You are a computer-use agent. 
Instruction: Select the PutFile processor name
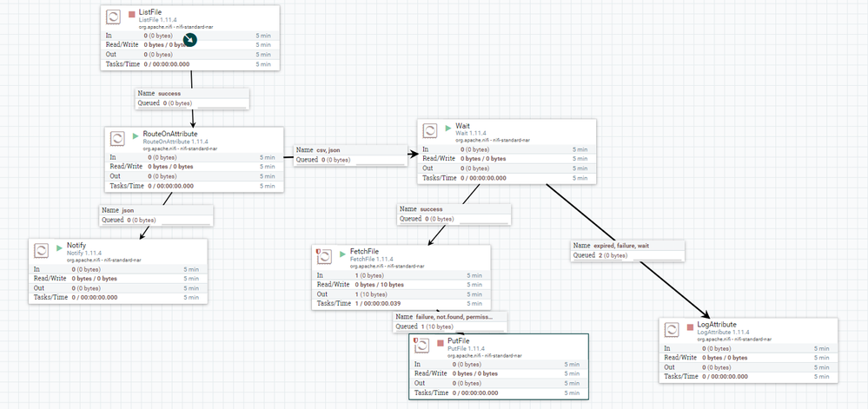459,341
